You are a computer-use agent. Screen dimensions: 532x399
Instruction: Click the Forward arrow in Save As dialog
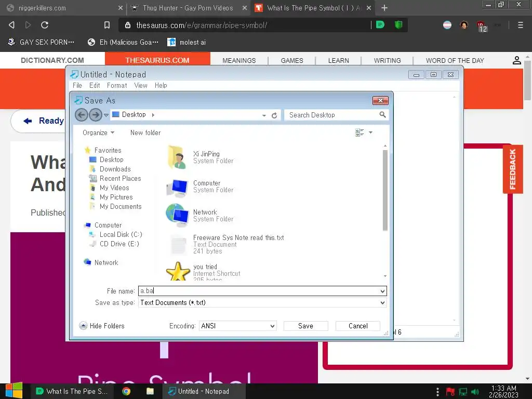click(x=96, y=115)
